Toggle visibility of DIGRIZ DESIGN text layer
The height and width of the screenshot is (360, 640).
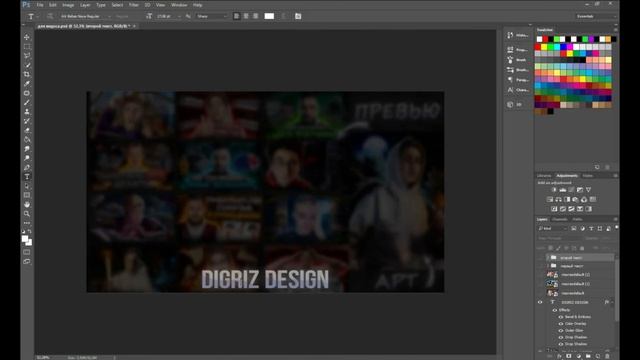pyautogui.click(x=540, y=302)
